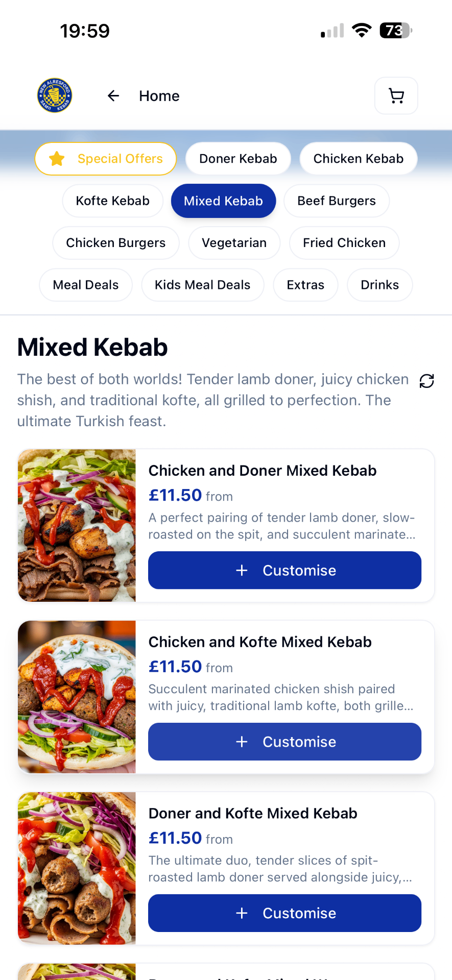Browse the Drinks category
This screenshot has height=980, width=452.
coord(379,285)
